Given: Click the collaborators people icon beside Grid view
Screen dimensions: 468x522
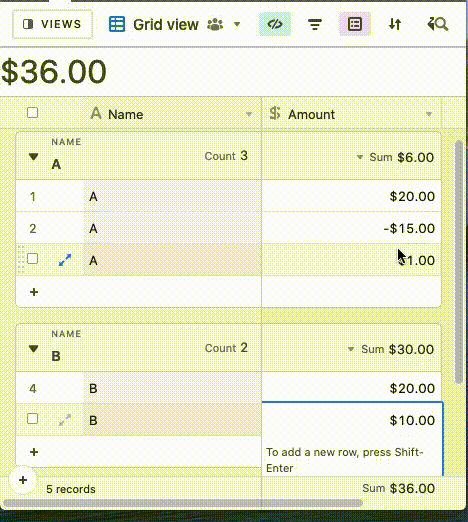Looking at the screenshot, I should (x=215, y=24).
